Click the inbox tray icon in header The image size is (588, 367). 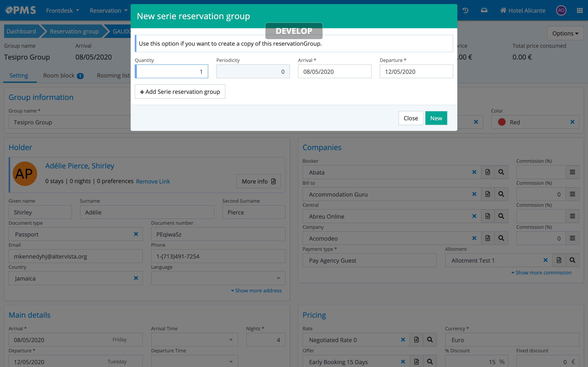[x=484, y=10]
